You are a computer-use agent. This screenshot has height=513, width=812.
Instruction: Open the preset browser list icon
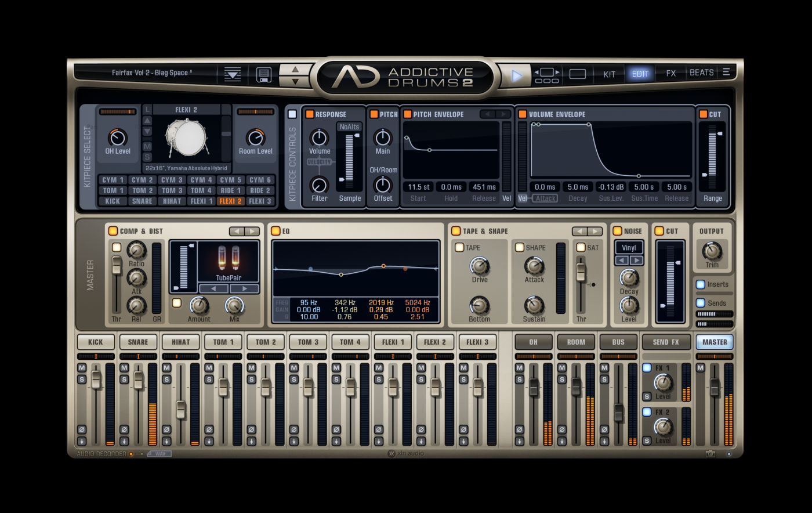(233, 74)
